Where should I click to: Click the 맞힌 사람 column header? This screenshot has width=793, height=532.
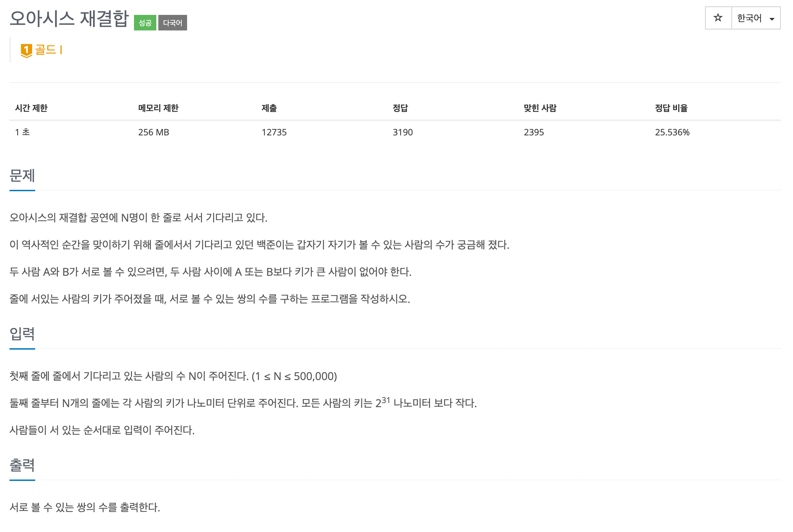click(x=540, y=108)
